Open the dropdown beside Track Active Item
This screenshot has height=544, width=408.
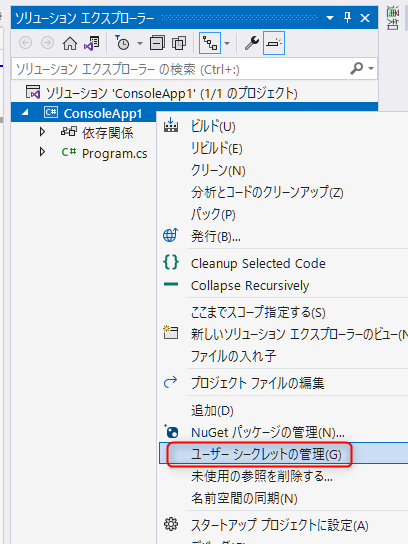(x=227, y=43)
